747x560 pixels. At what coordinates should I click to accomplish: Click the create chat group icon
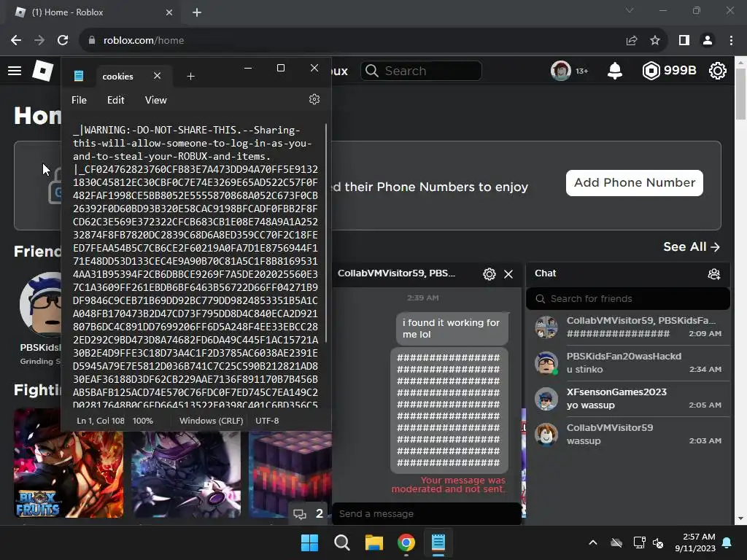tap(713, 274)
